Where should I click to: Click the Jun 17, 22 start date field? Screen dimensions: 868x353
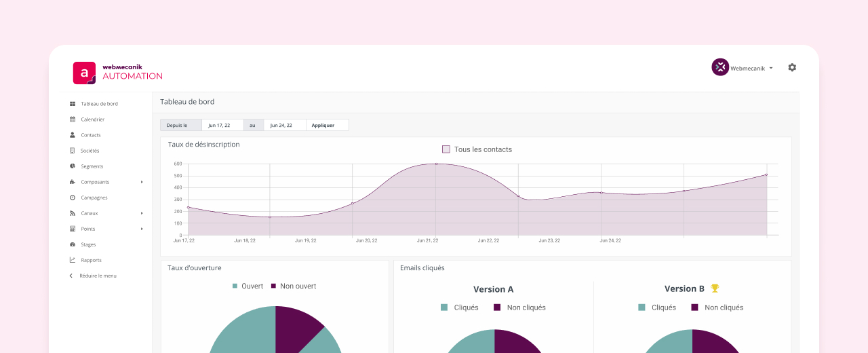pos(222,125)
